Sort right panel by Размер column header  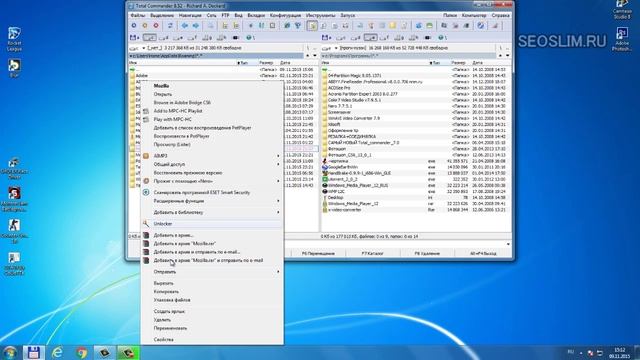click(x=458, y=63)
